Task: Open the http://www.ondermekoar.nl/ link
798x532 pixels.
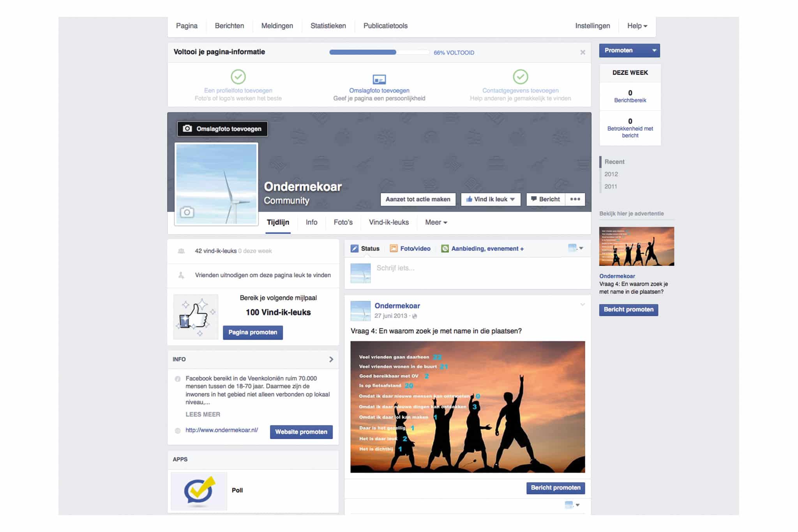Action: pos(222,430)
